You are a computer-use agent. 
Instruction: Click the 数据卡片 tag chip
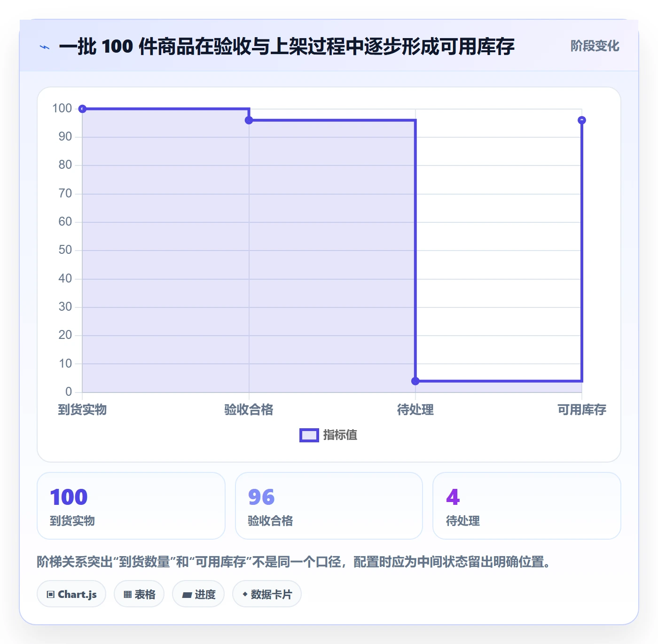(267, 594)
